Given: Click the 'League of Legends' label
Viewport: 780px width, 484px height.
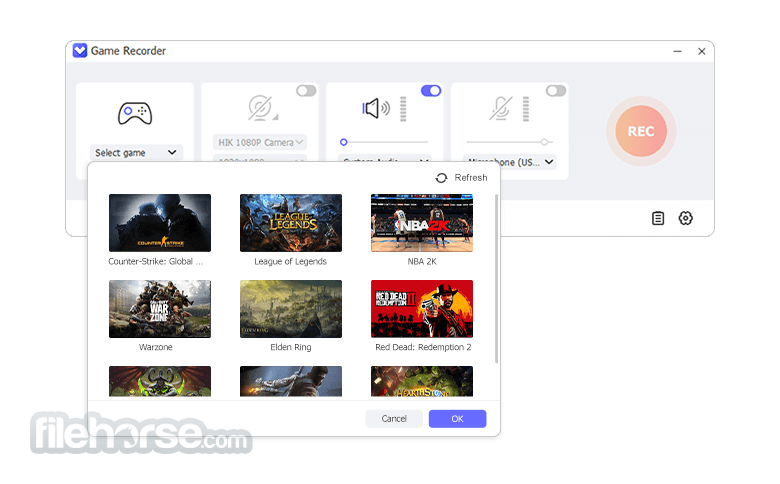Looking at the screenshot, I should (x=291, y=262).
